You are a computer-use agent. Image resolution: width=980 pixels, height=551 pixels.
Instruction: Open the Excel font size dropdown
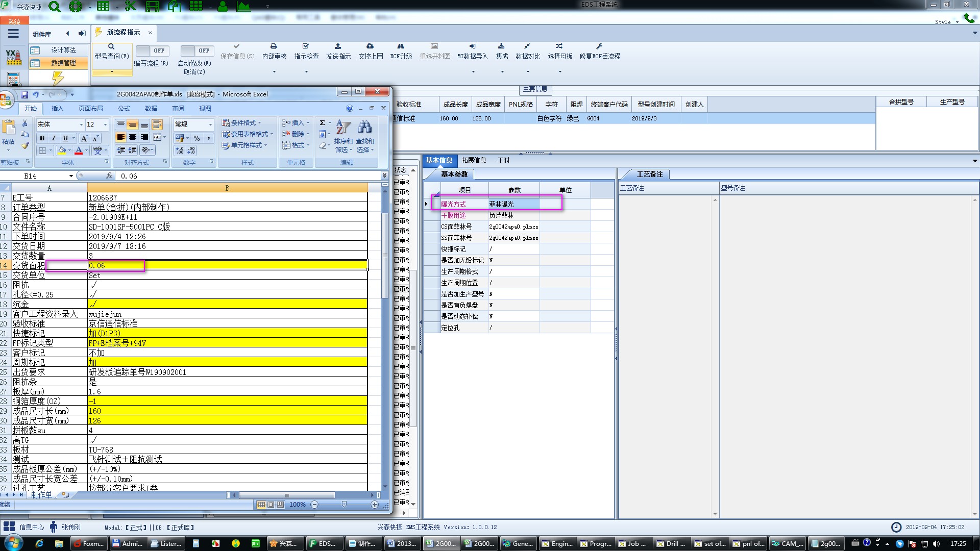point(105,124)
